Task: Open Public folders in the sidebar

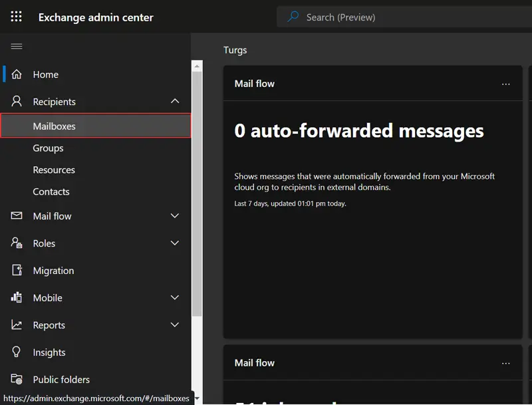Action: coord(61,380)
